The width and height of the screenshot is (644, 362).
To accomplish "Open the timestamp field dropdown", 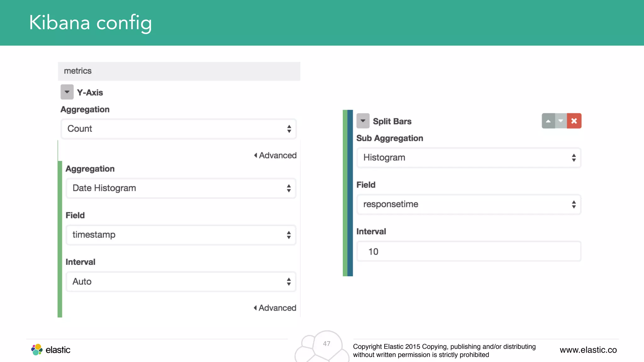I will point(181,235).
